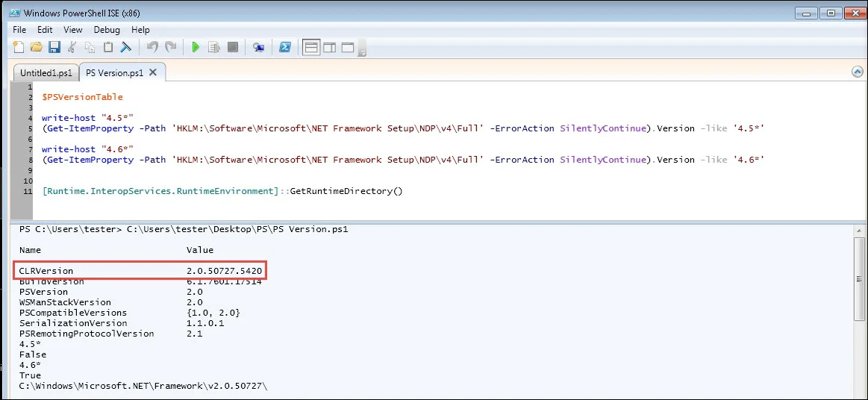
Task: Open the Debug menu
Action: 107,30
